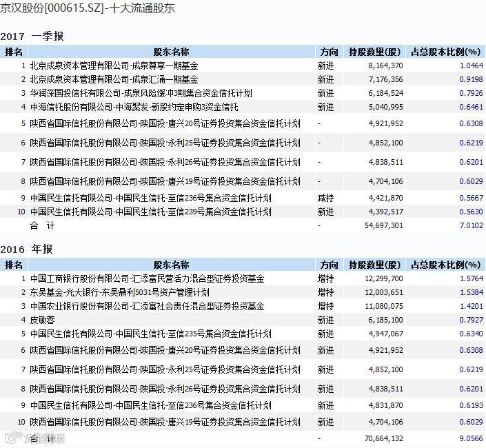The image size is (486, 448).
Task: Select shareholder 北京成泉资本管理有限公司-成泉汇涌一期基金
Action: click(114, 80)
